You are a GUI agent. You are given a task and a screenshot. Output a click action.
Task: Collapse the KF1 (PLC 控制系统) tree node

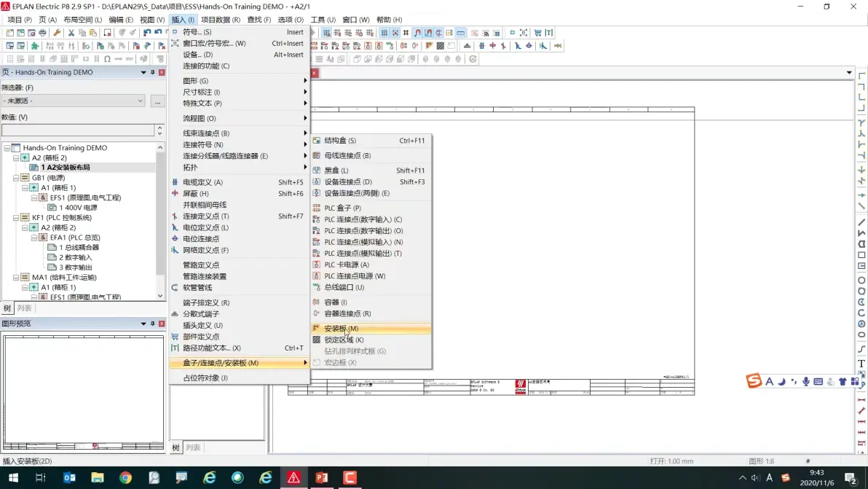(x=15, y=218)
